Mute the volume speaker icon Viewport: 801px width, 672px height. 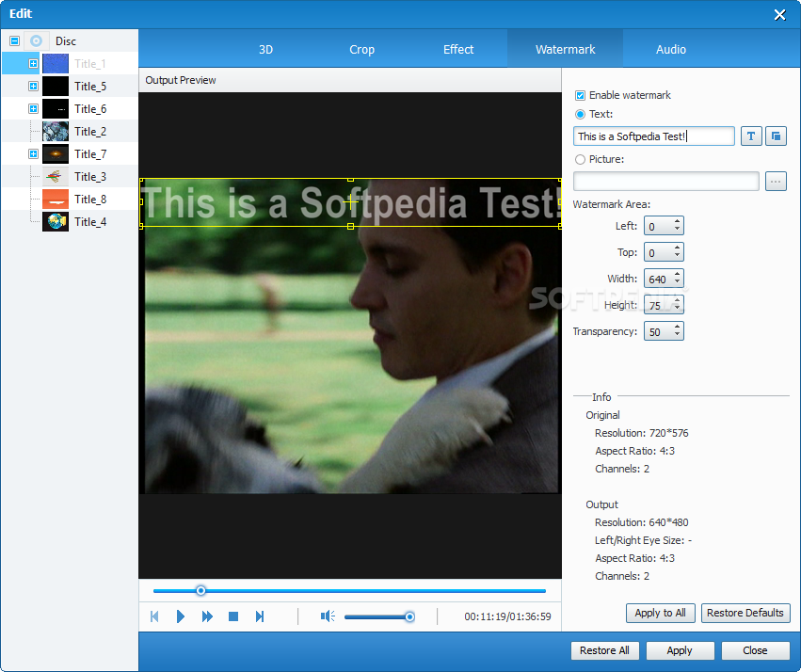pos(328,616)
